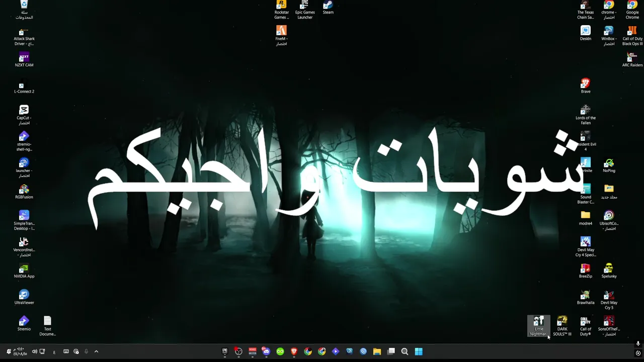Image resolution: width=644 pixels, height=362 pixels.
Task: Open the touch keyboard tray icon
Action: tap(66, 351)
